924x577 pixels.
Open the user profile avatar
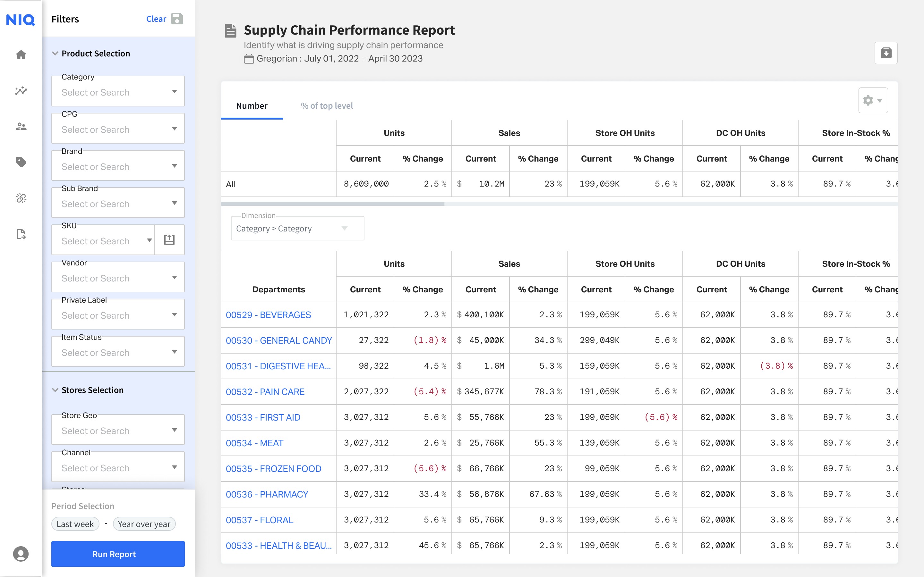click(21, 554)
